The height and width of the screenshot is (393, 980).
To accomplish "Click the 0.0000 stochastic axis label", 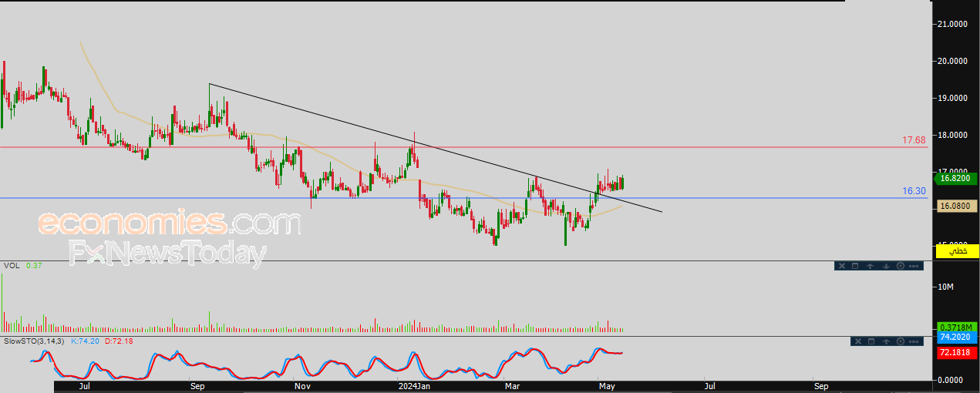I will (x=951, y=380).
